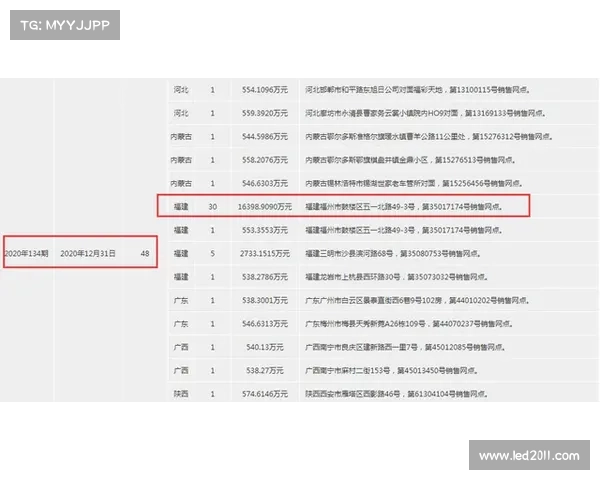Click count "1" in the 540.13万元 row
Screen dimensions: 600x480
tap(213, 347)
